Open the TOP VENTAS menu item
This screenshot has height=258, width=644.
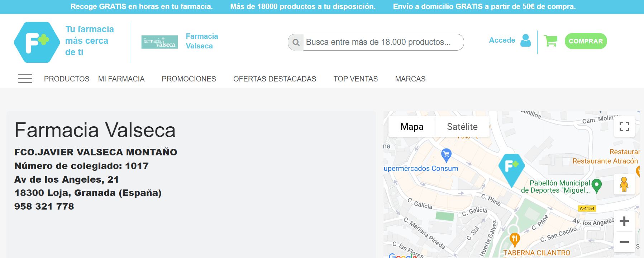pyautogui.click(x=356, y=79)
